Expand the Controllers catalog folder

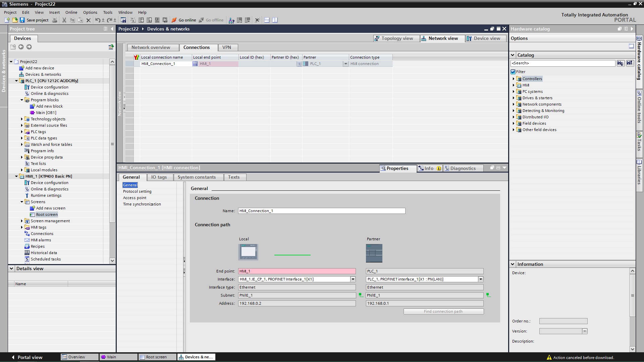(514, 79)
